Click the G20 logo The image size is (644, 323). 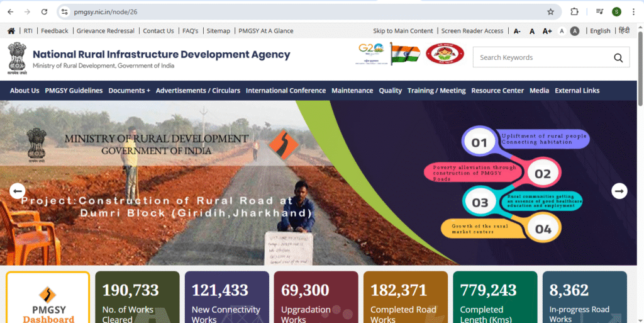pyautogui.click(x=370, y=54)
